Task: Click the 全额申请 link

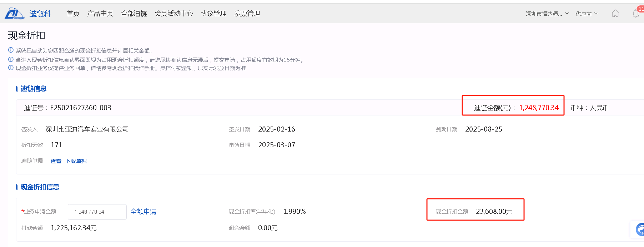Action: [x=143, y=212]
